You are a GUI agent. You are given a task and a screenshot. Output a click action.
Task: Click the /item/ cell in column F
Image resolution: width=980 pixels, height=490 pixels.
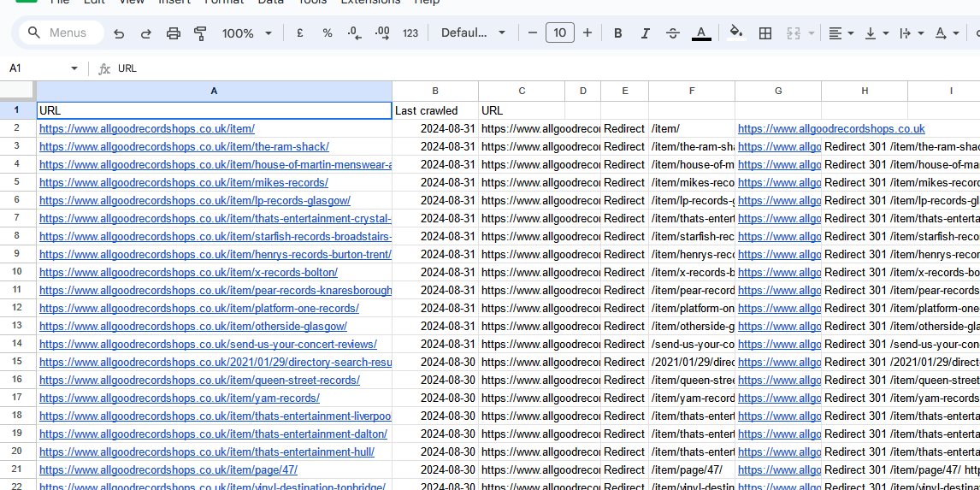pos(692,129)
